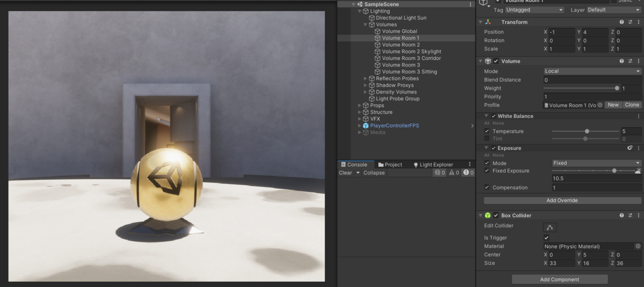Click Profile object picker circle icon
The image size is (644, 287).
[x=600, y=105]
